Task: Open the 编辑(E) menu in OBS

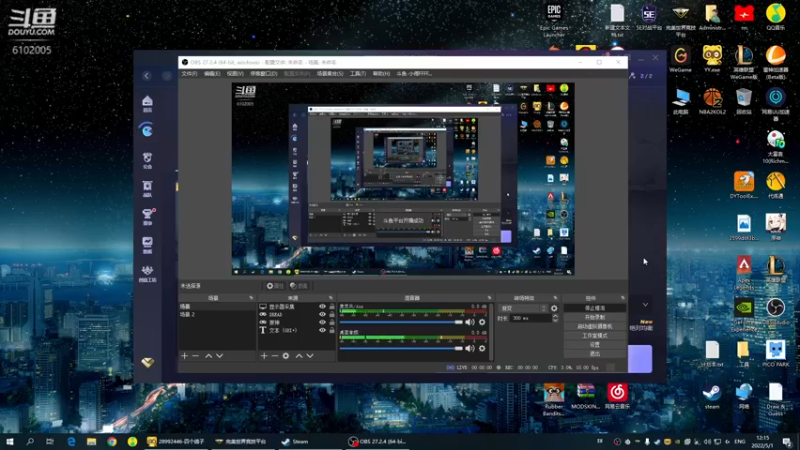Action: 212,74
